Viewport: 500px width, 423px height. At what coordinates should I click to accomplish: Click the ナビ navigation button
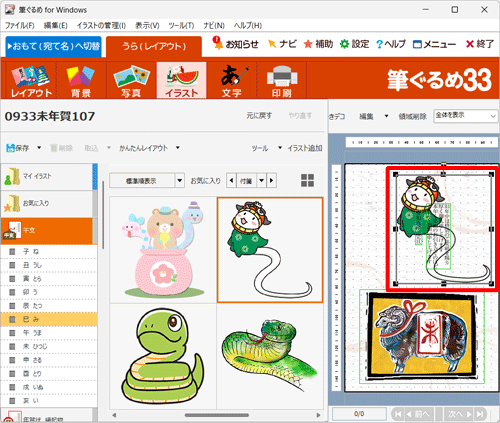(282, 44)
